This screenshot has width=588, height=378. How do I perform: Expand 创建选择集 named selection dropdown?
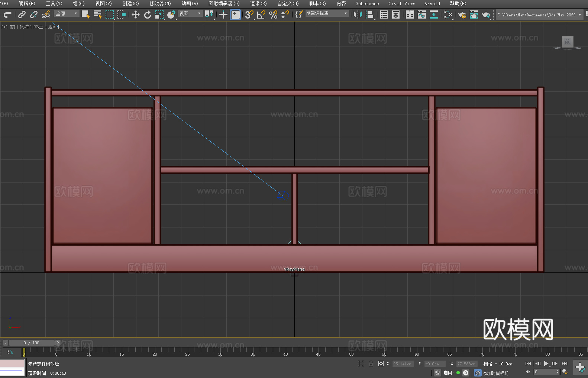(327, 13)
